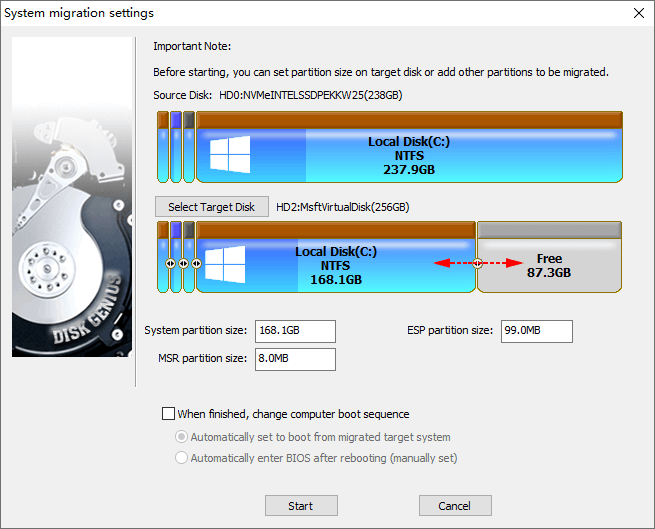
Task: Select automatically enter BIOS after rebooting
Action: 181,458
